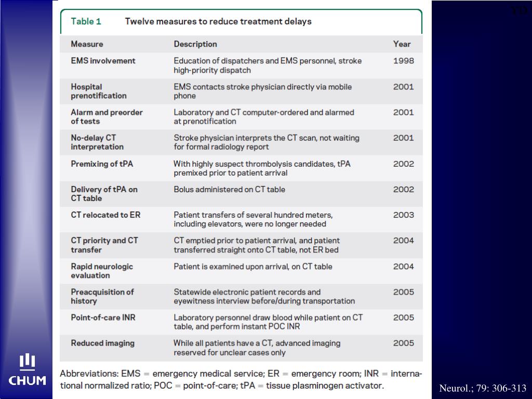
Task: Click the "CT priority and CT transfer" cell
Action: [104, 245]
